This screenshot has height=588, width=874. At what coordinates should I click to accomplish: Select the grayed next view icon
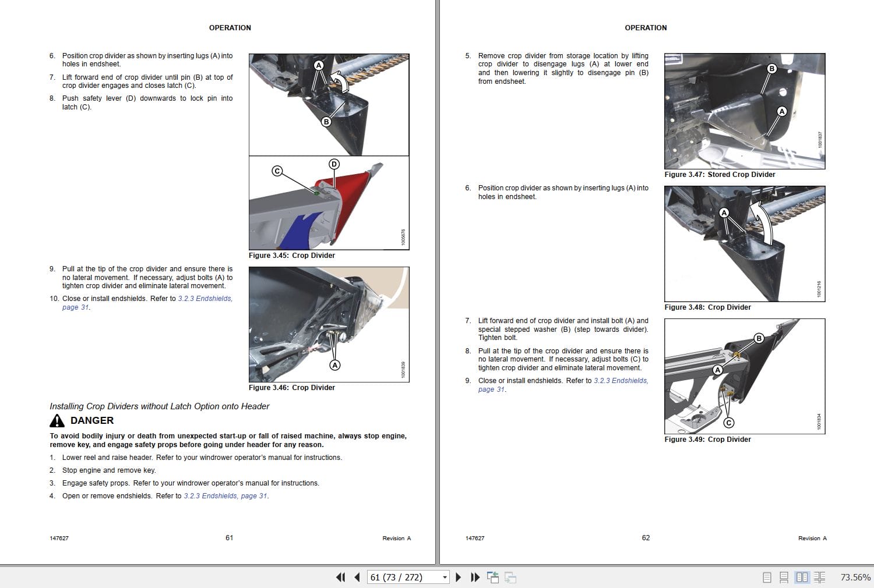point(511,577)
